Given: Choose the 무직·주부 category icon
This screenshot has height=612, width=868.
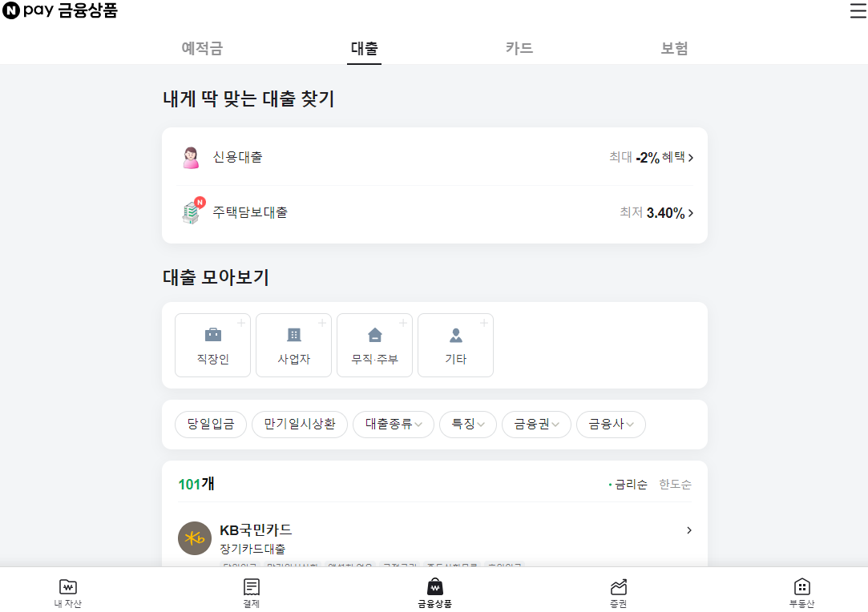Looking at the screenshot, I should click(x=374, y=336).
